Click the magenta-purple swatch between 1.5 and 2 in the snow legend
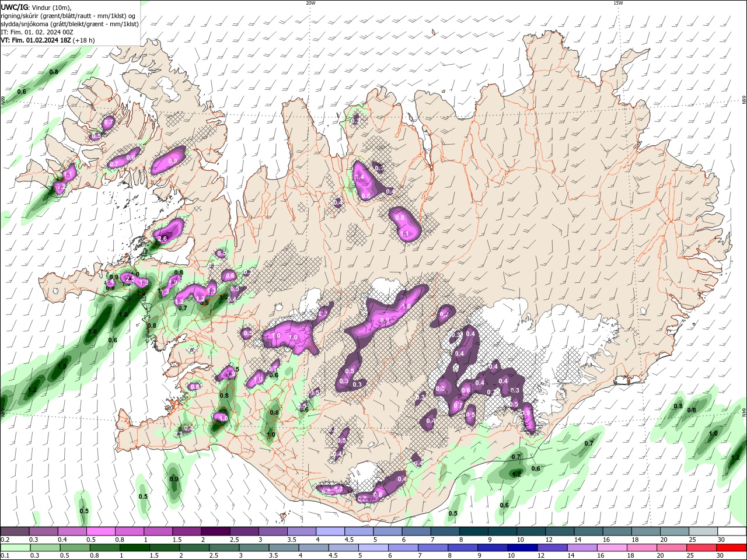 tap(187, 531)
